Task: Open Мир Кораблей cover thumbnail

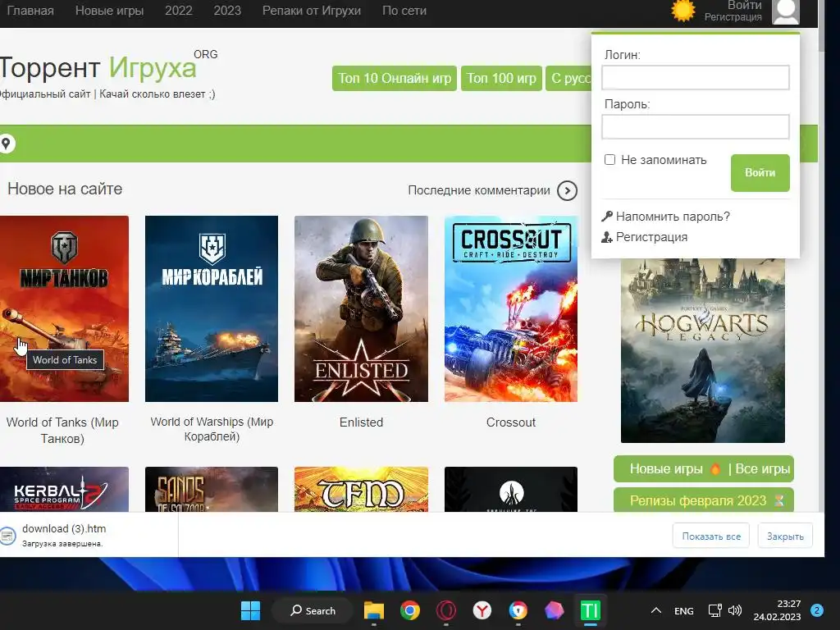Action: (x=212, y=308)
